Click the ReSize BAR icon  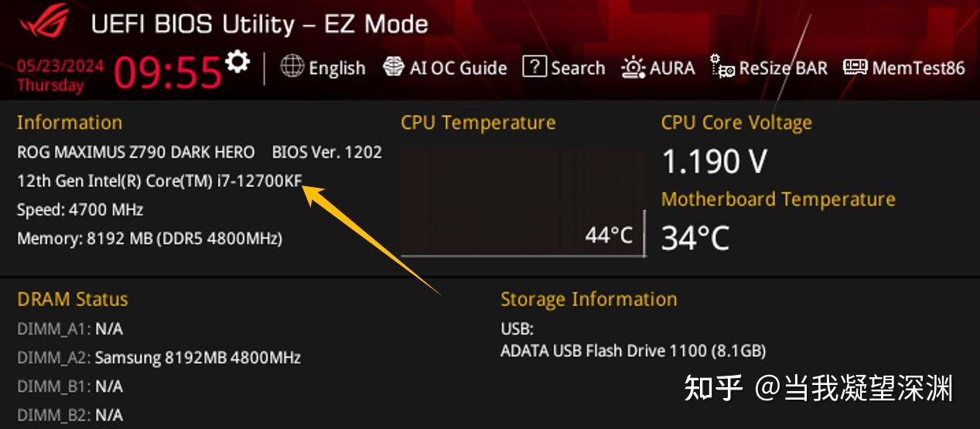[x=722, y=67]
